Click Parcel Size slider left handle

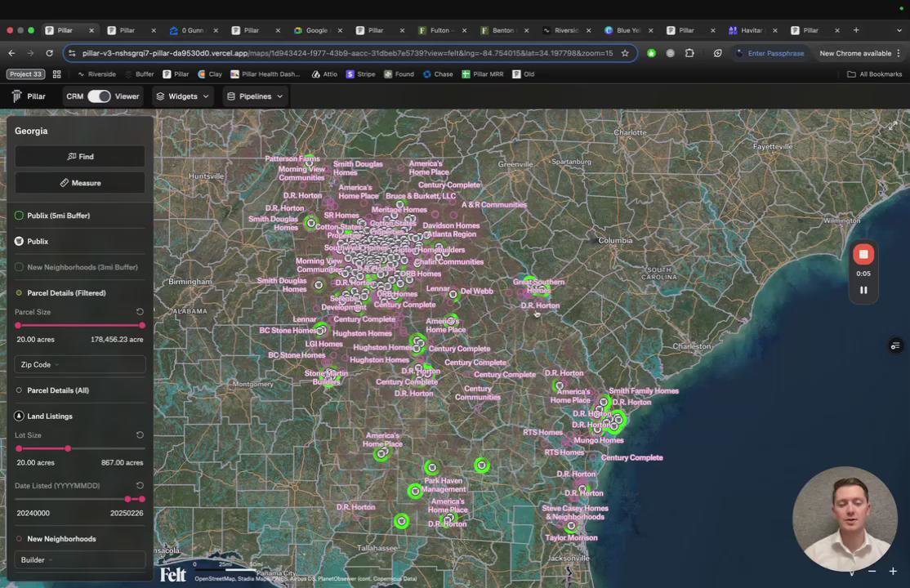(18, 326)
